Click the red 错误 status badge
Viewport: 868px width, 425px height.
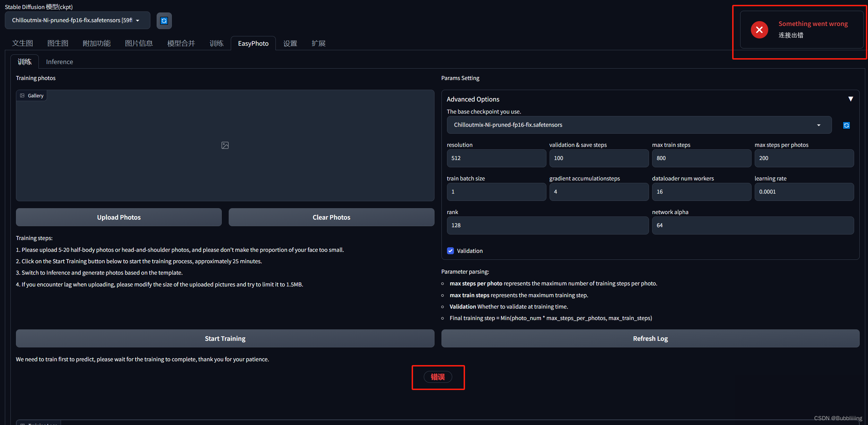pyautogui.click(x=438, y=377)
